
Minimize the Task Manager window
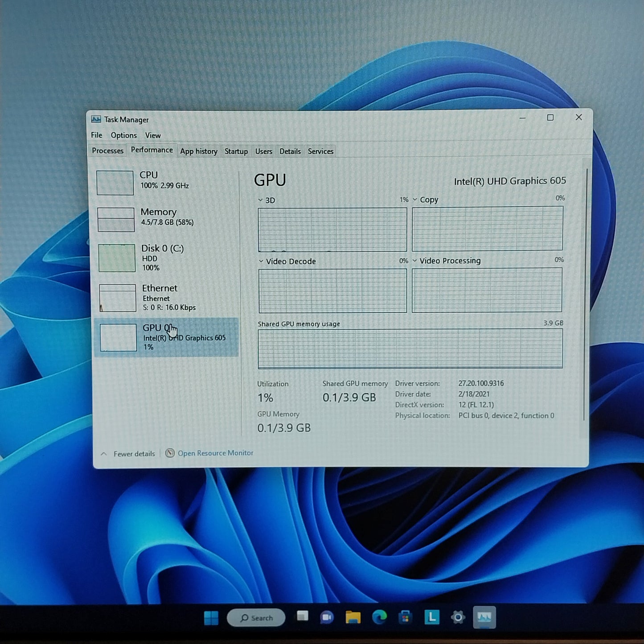click(x=523, y=118)
